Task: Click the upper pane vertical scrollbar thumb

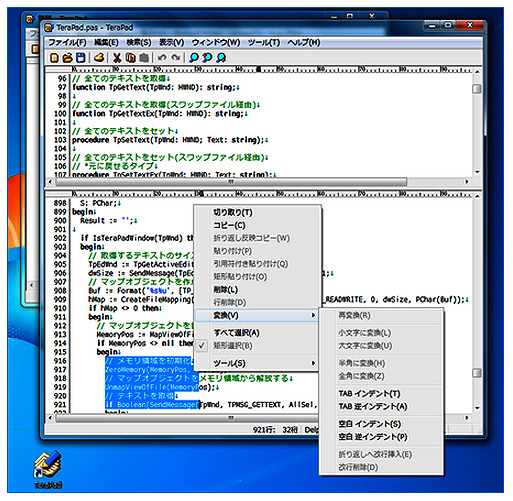Action: [477, 89]
